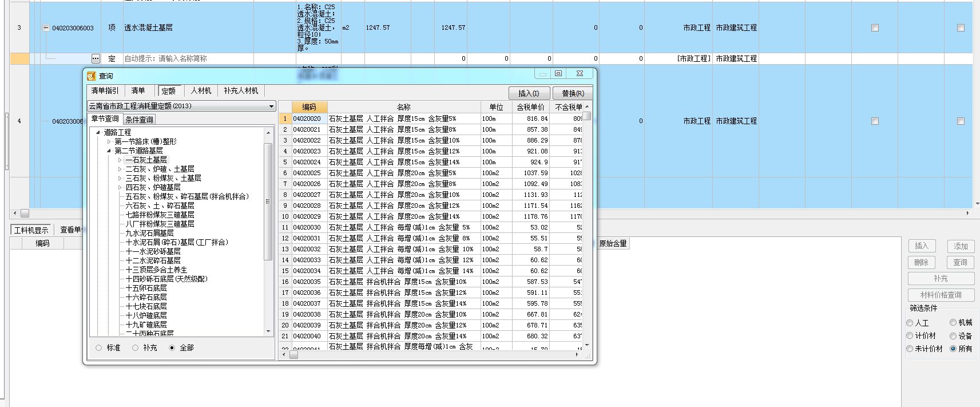Open the 云南省市政工程消耗量定额 (2013) dropdown
This screenshot has width=980, height=407.
[x=271, y=106]
